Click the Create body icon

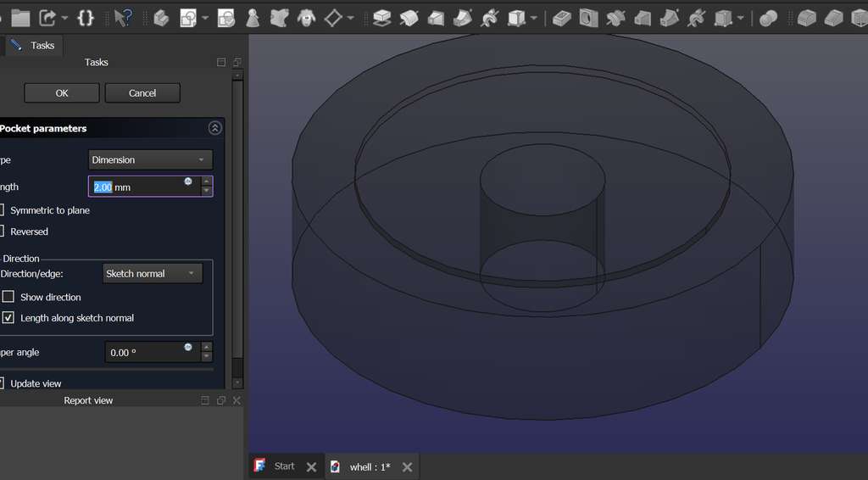tap(161, 19)
